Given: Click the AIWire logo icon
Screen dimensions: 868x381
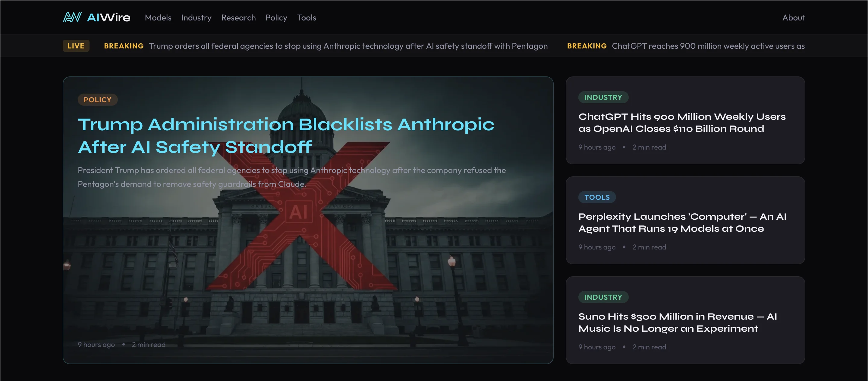Looking at the screenshot, I should tap(72, 17).
